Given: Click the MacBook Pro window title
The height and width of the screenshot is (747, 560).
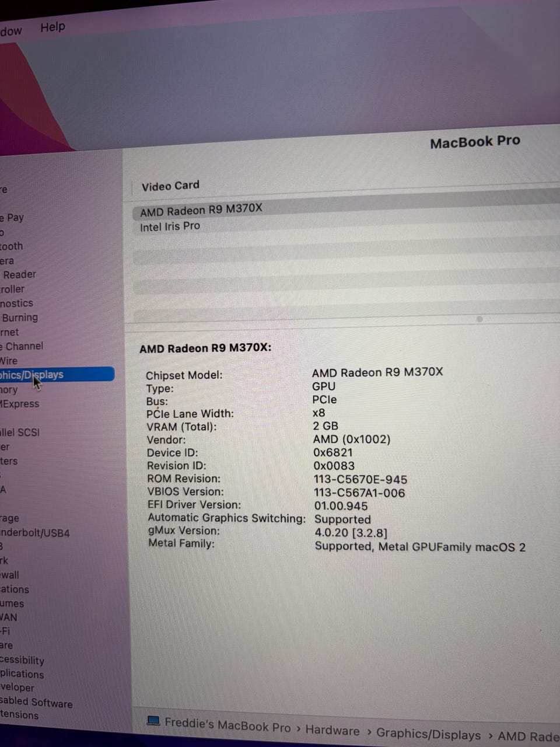Looking at the screenshot, I should (475, 142).
